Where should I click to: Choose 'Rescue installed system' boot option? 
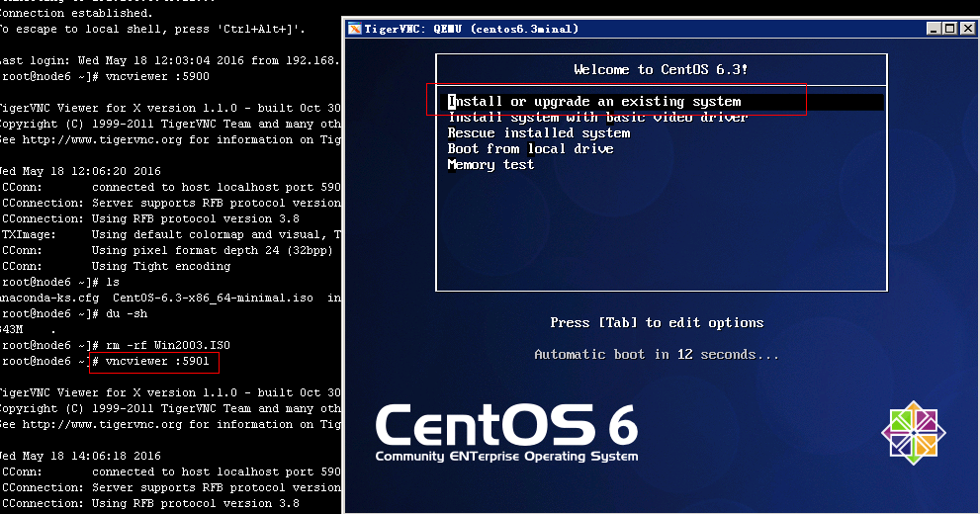tap(539, 133)
